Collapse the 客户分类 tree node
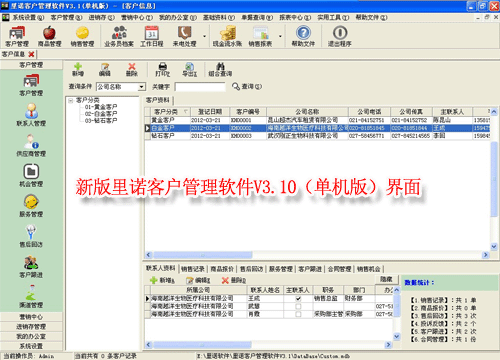The image size is (500, 360). (x=71, y=100)
